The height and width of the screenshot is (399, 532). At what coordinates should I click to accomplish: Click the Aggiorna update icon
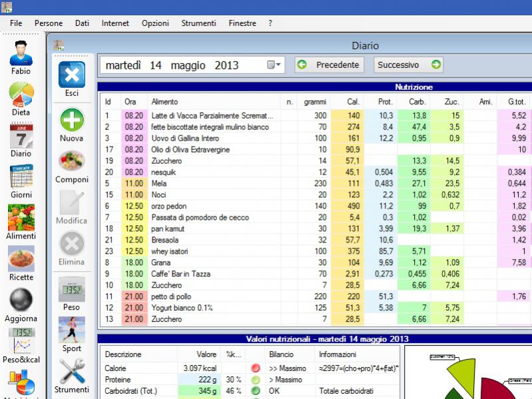coord(21,300)
